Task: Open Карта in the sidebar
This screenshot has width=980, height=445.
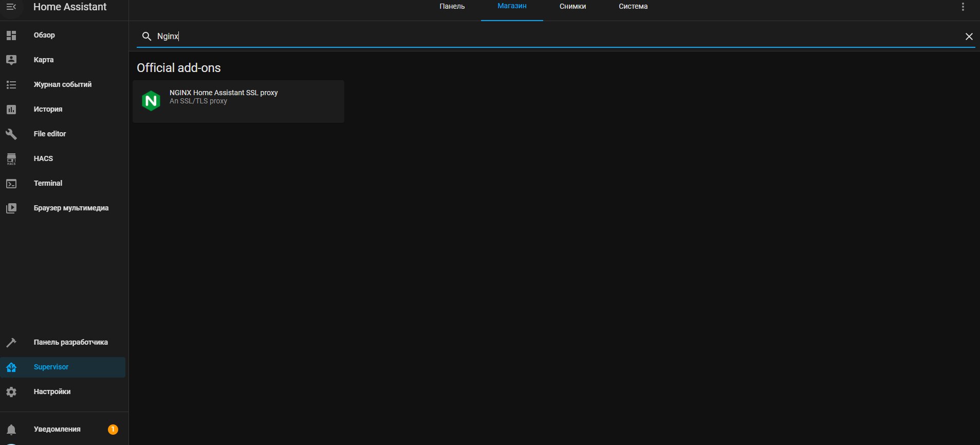Action: tap(44, 60)
